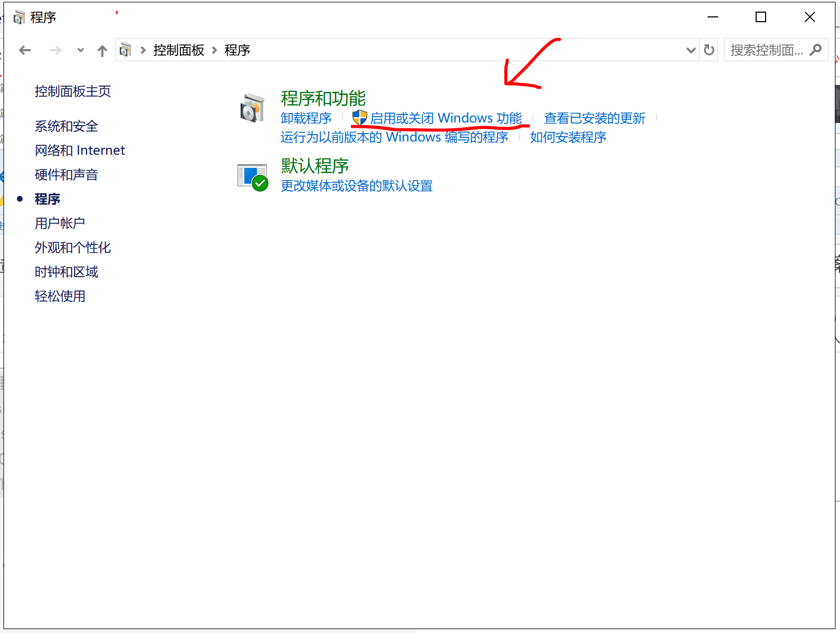This screenshot has height=633, width=840.
Task: Open 时钟和区域 category
Action: 66,272
